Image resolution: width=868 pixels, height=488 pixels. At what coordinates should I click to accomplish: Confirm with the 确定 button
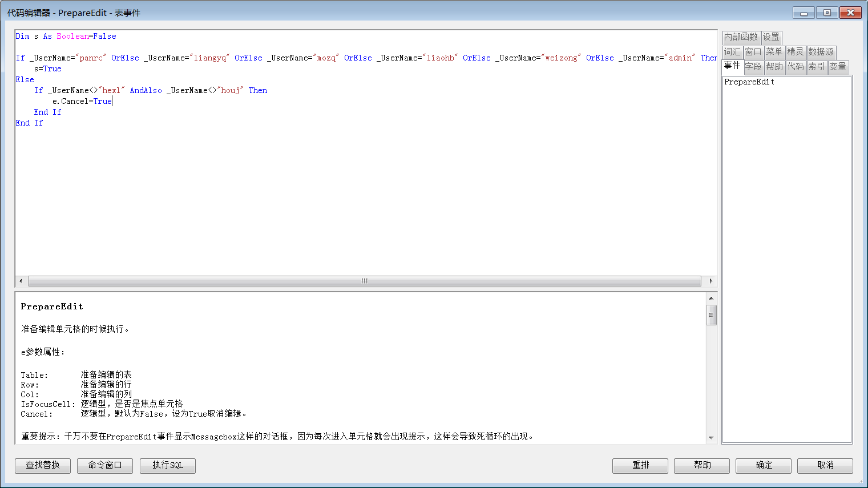click(764, 465)
